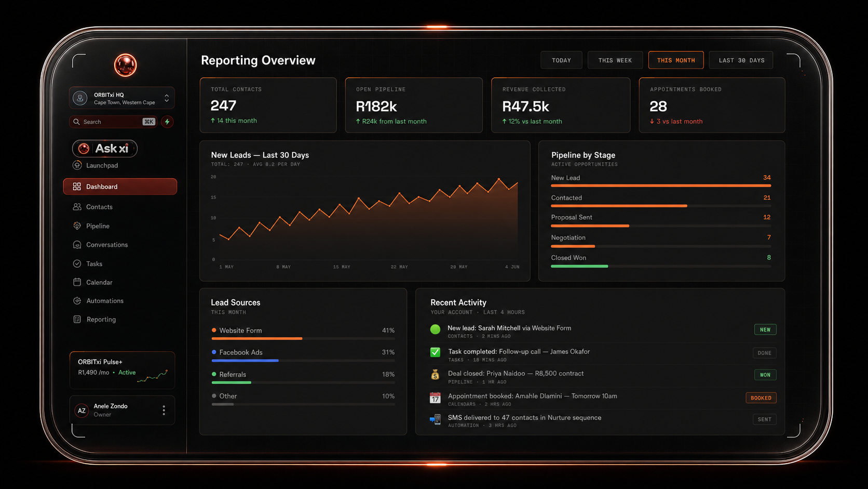Click the New Lead pipeline progress bar
The width and height of the screenshot is (868, 489).
pyautogui.click(x=661, y=186)
